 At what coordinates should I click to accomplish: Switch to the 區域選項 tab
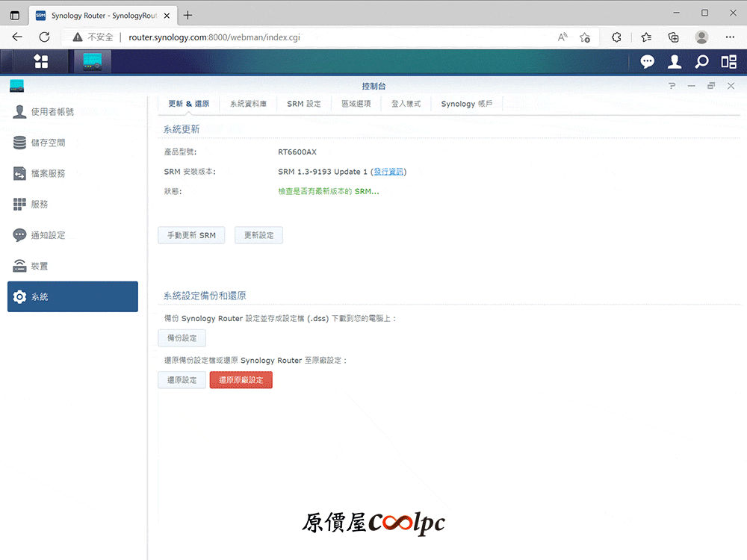pos(356,104)
